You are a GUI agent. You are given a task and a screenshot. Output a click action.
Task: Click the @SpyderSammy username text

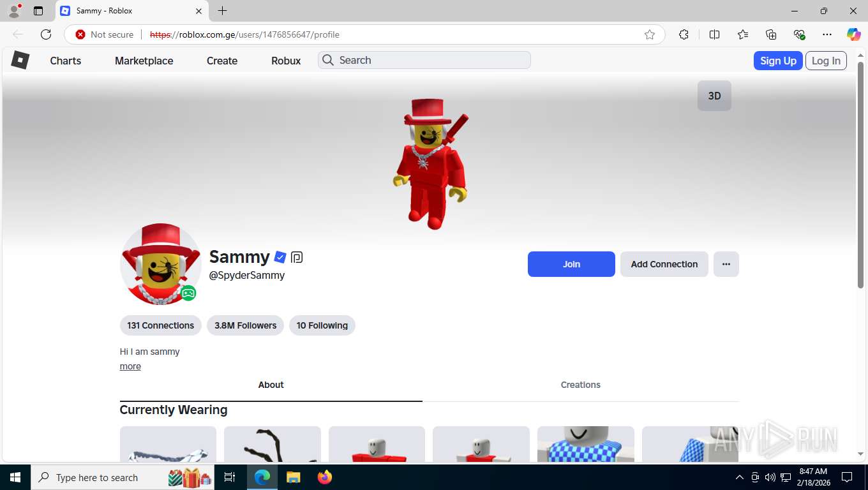pyautogui.click(x=247, y=275)
